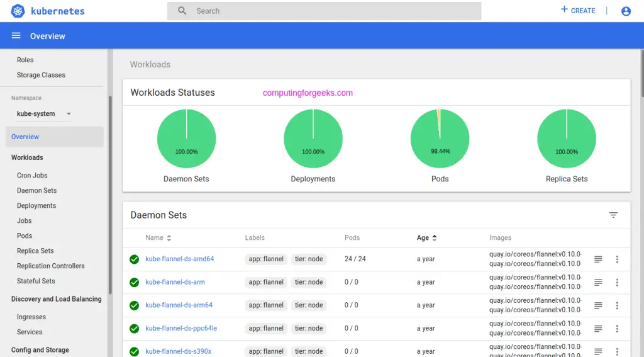The height and width of the screenshot is (357, 644).
Task: View logs icon for kube-flannel-ds-amd64
Action: (598, 259)
